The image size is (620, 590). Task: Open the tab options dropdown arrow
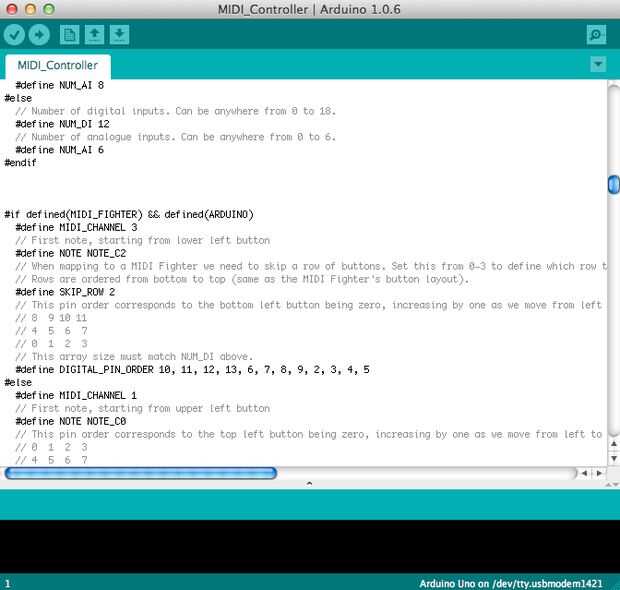[x=598, y=64]
